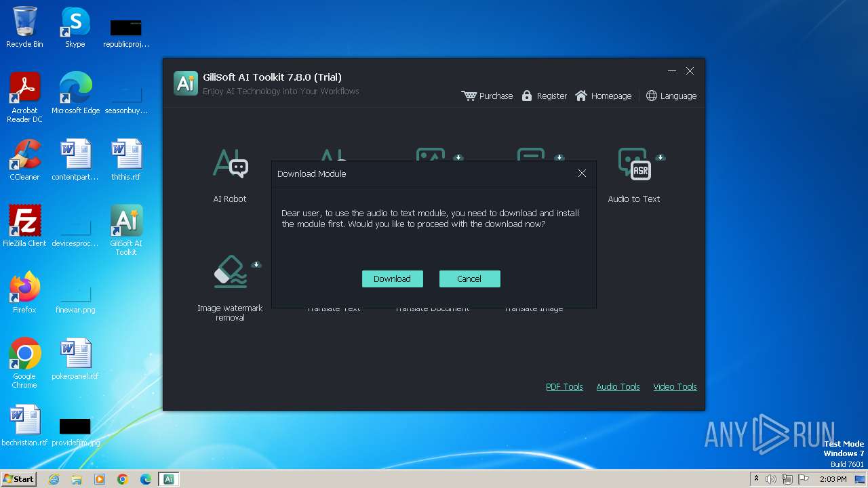The image size is (868, 488).
Task: Select the devicesproc desktop file
Action: click(75, 232)
